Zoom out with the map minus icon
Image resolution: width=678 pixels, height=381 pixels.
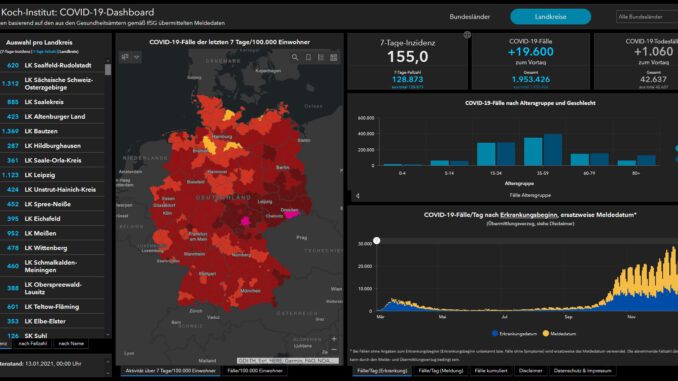point(334,349)
